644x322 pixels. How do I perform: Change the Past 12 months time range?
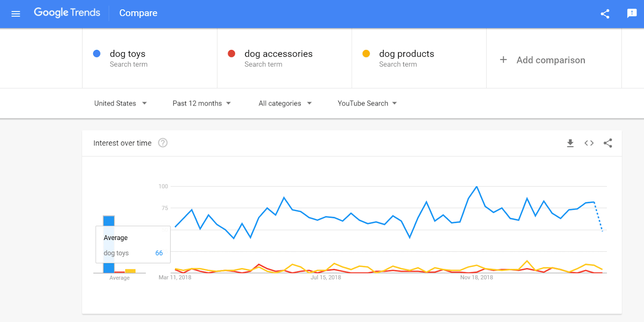pos(201,103)
